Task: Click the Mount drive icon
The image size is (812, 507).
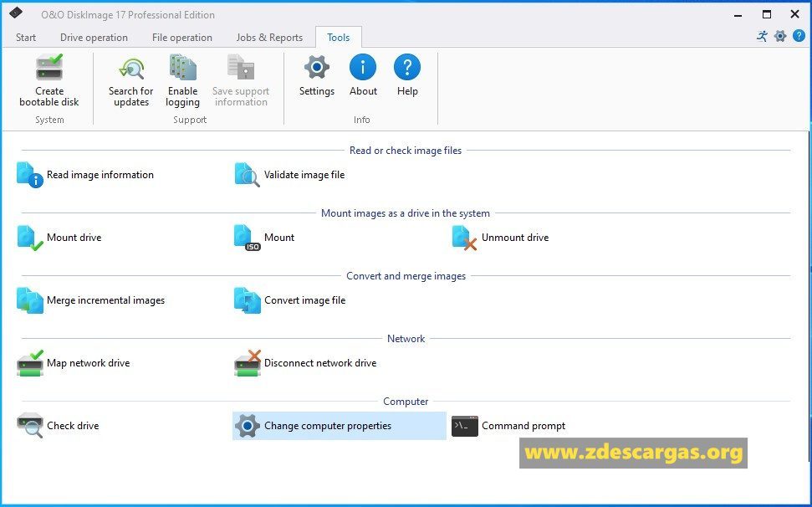Action: click(30, 238)
